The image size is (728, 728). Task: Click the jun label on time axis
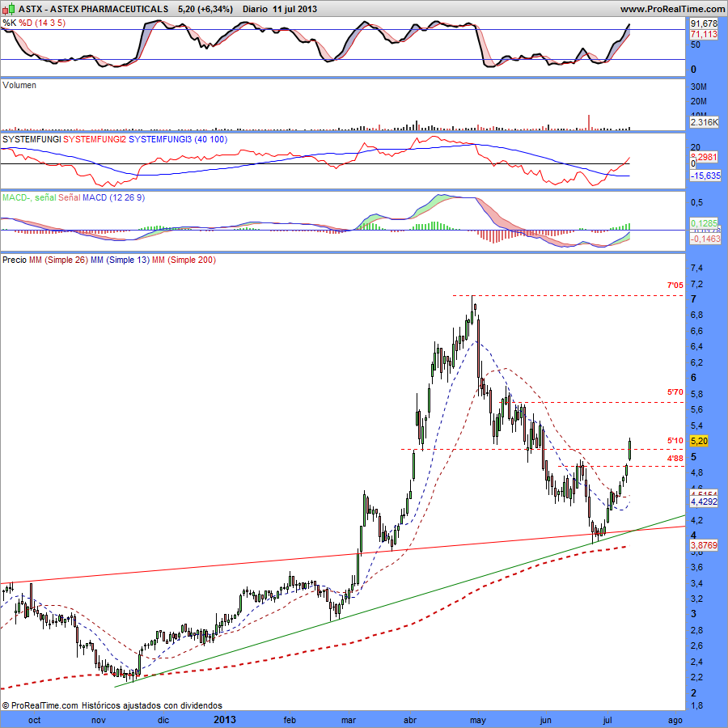pyautogui.click(x=545, y=721)
